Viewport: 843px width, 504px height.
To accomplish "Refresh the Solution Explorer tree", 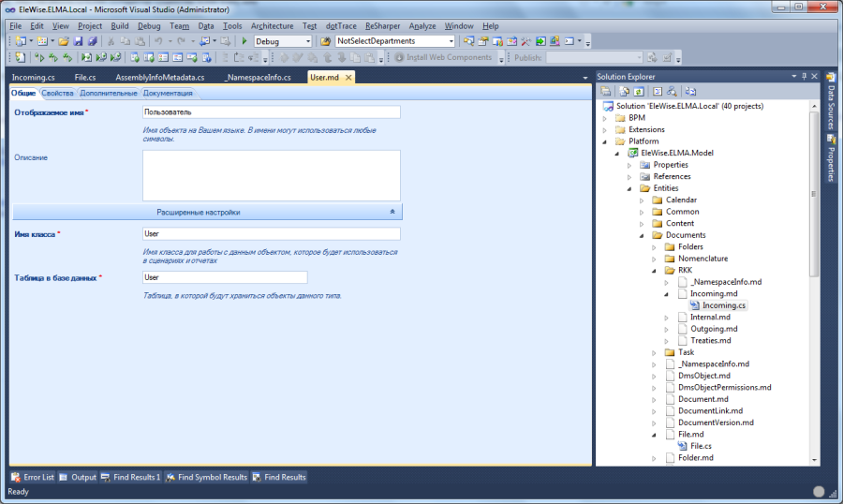I will (x=639, y=92).
